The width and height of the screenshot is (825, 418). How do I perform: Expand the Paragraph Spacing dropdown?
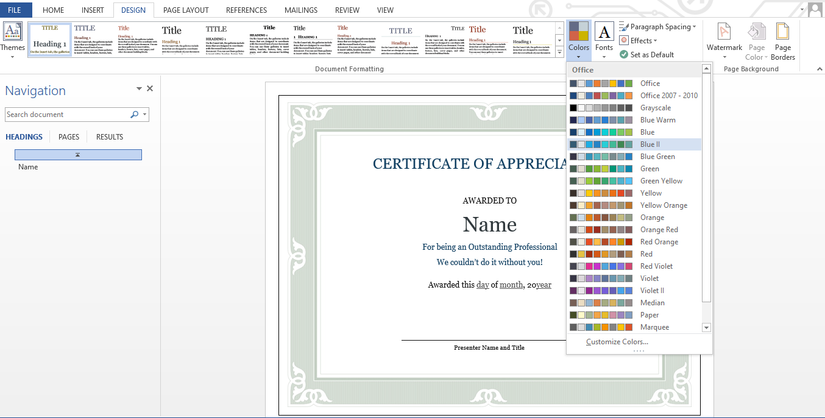pyautogui.click(x=662, y=27)
